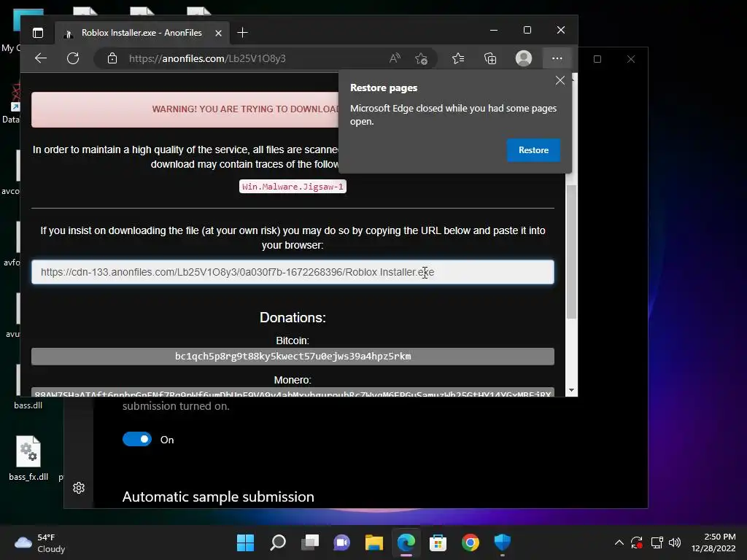The width and height of the screenshot is (747, 560).
Task: Click the sync status tray icon
Action: pyautogui.click(x=637, y=542)
